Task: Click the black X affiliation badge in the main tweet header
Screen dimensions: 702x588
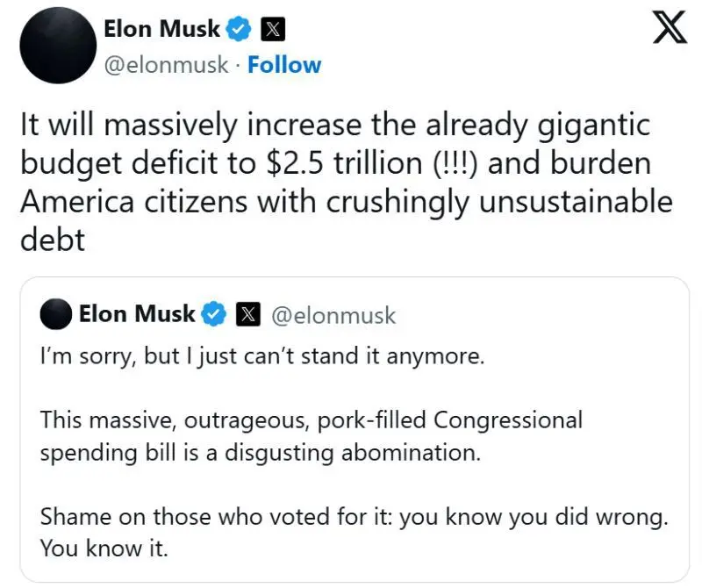Action: click(273, 29)
